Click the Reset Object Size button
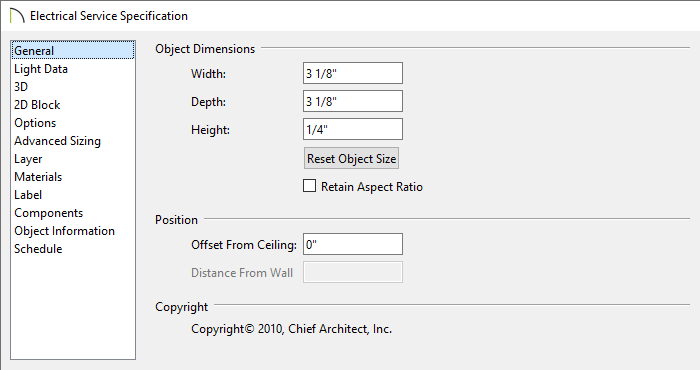The image size is (700, 370). [x=351, y=158]
